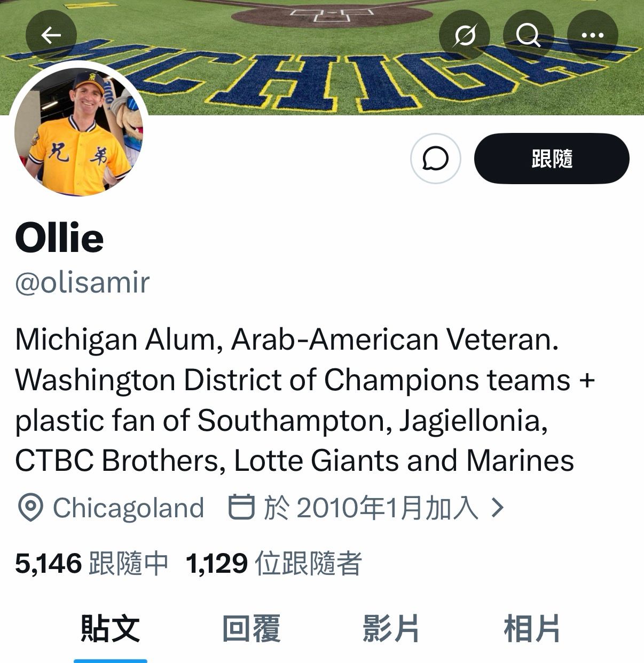
Task: Switch to the 回覆 replies tab
Action: pyautogui.click(x=251, y=628)
